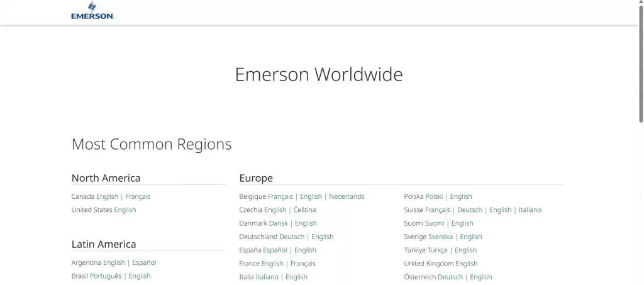This screenshot has width=644, height=285.
Task: Choose Türkiye Türkçe link
Action: pos(438,250)
